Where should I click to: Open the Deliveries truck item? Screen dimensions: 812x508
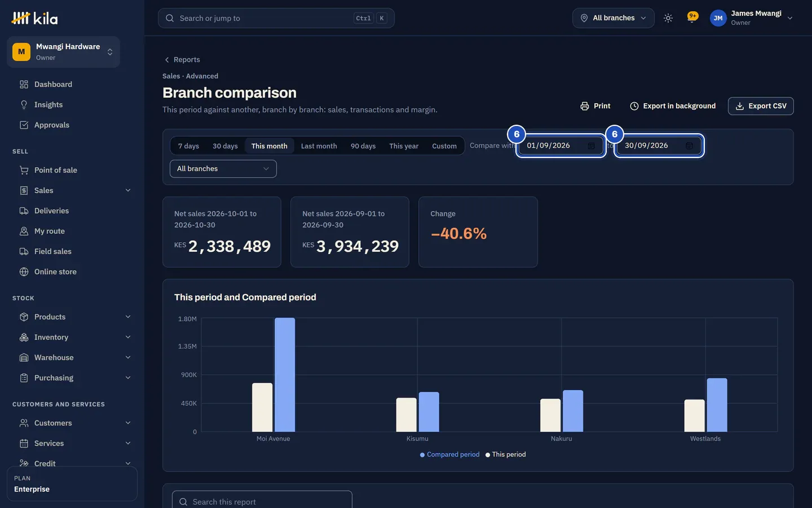tap(72, 211)
